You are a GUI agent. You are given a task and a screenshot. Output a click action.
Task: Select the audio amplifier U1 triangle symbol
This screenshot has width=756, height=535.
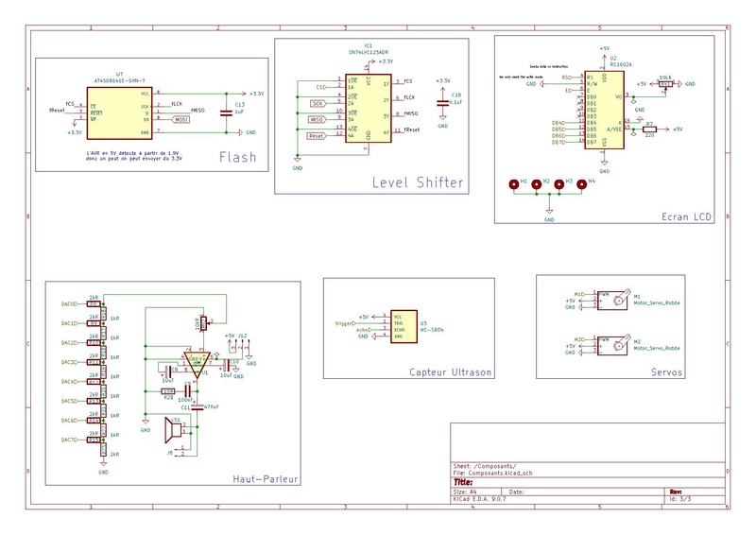click(x=197, y=365)
